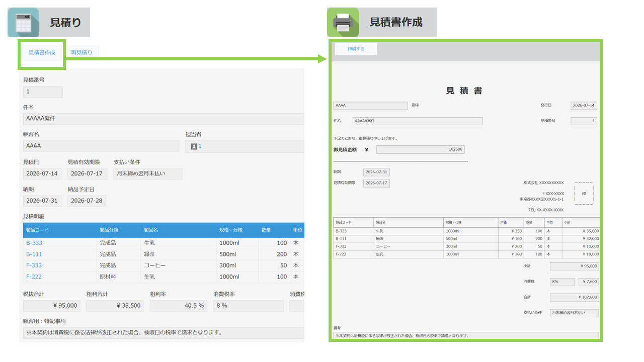
Task: Click the 顧客名 field AAAA in the left form
Action: coord(101,146)
